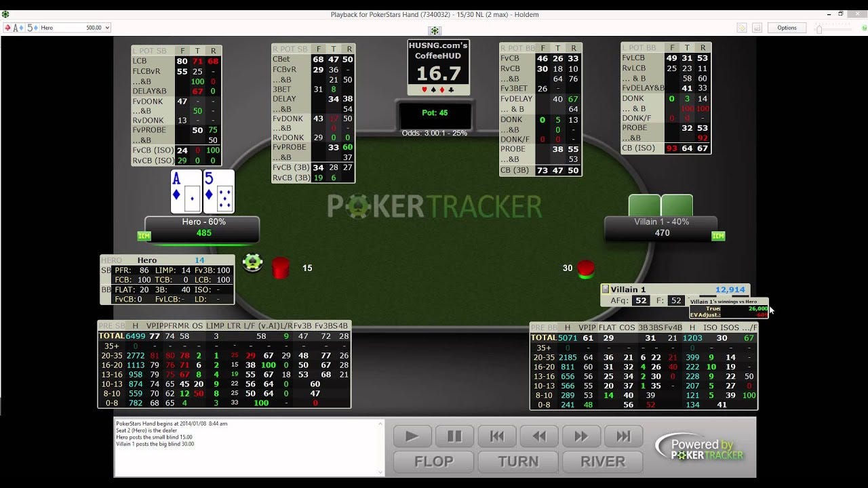Click the Pot: 45 display
868x488 pixels.
[x=435, y=114]
